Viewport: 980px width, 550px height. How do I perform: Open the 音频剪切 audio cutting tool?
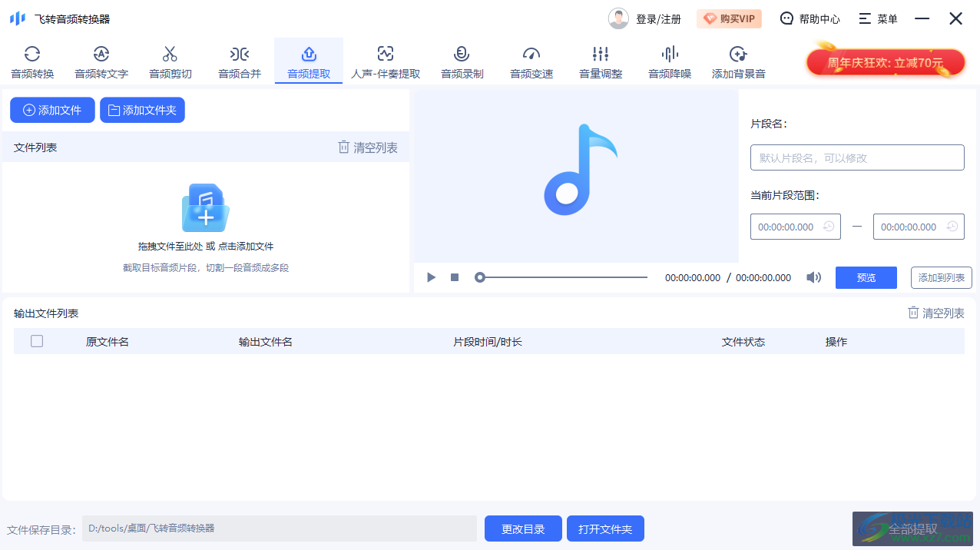tap(170, 61)
